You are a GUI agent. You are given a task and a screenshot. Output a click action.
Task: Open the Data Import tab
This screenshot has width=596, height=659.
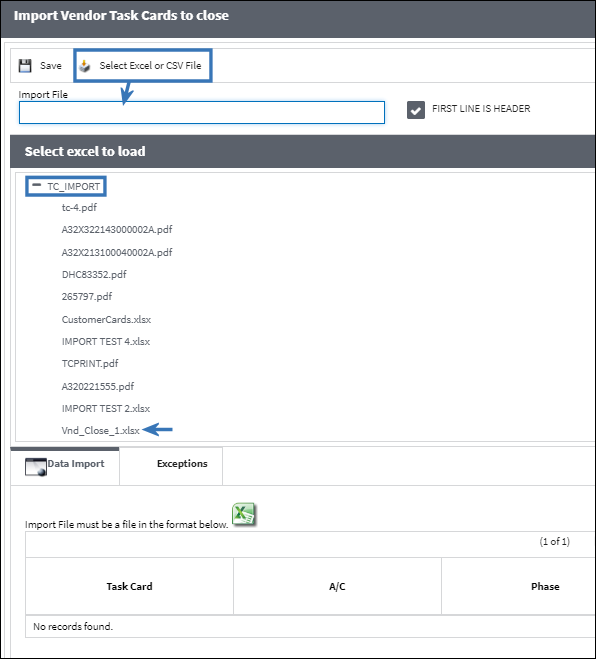(65, 466)
